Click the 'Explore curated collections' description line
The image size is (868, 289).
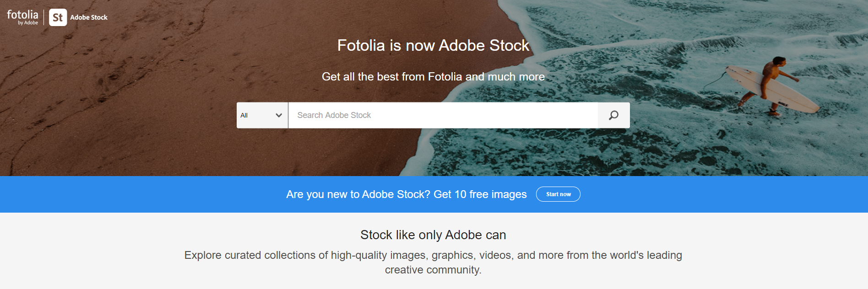click(433, 255)
